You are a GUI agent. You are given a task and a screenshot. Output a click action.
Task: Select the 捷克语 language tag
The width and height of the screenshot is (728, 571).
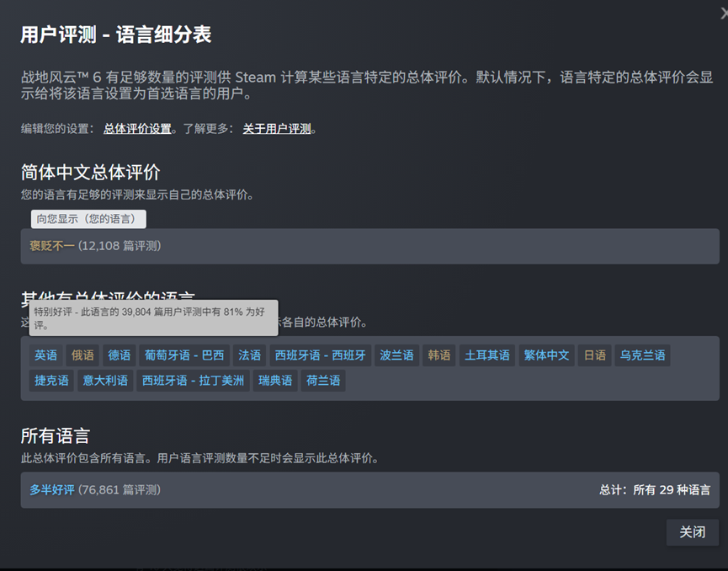tap(51, 381)
